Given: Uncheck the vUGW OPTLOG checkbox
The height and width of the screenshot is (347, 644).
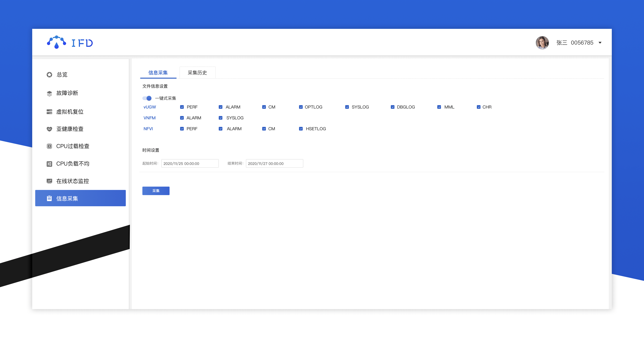Looking at the screenshot, I should [x=301, y=107].
